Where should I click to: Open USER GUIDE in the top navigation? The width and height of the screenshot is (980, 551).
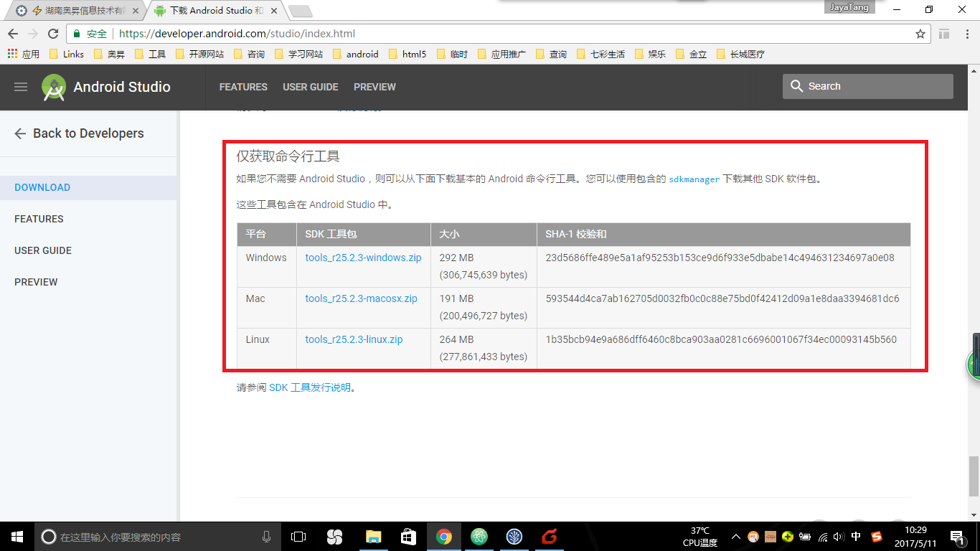pyautogui.click(x=311, y=87)
